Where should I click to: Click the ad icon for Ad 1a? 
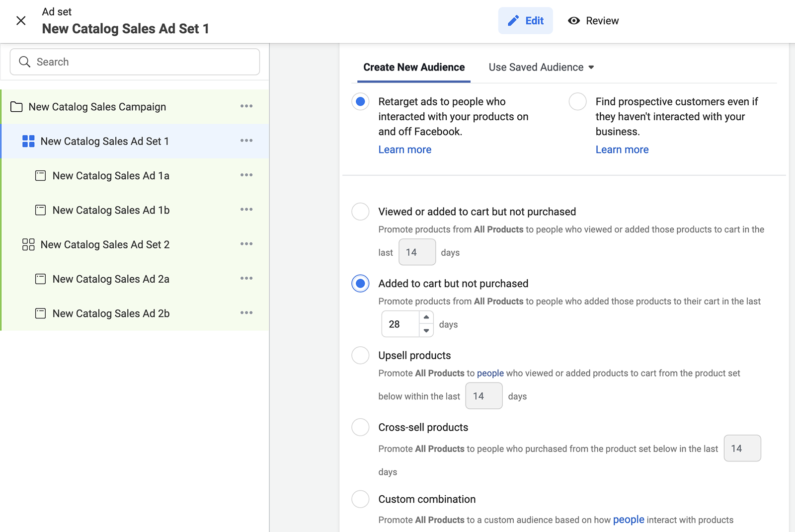41,175
